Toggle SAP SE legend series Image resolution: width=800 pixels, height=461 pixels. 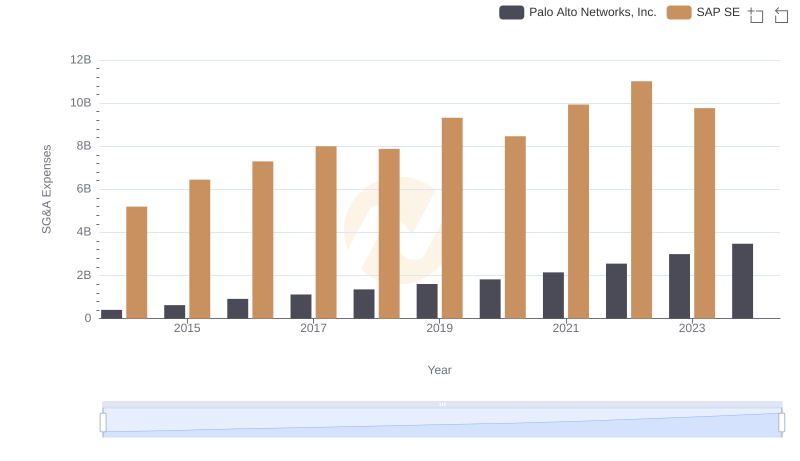click(x=703, y=12)
